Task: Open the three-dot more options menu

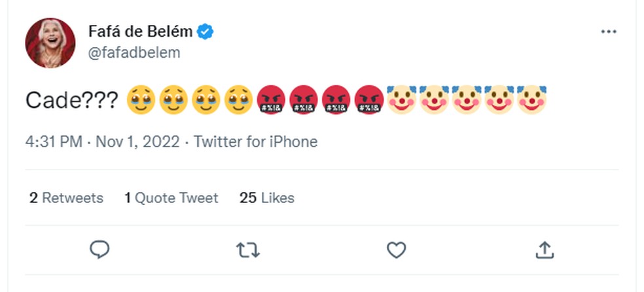Action: [x=609, y=32]
